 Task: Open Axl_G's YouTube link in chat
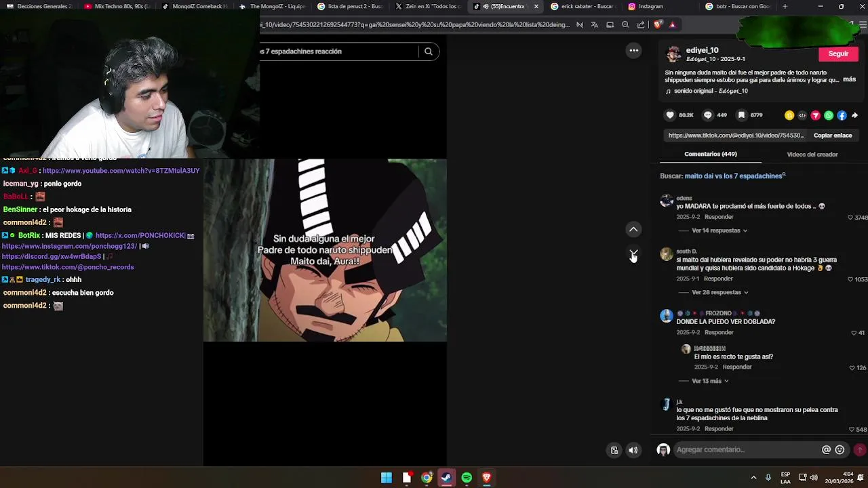tap(121, 171)
